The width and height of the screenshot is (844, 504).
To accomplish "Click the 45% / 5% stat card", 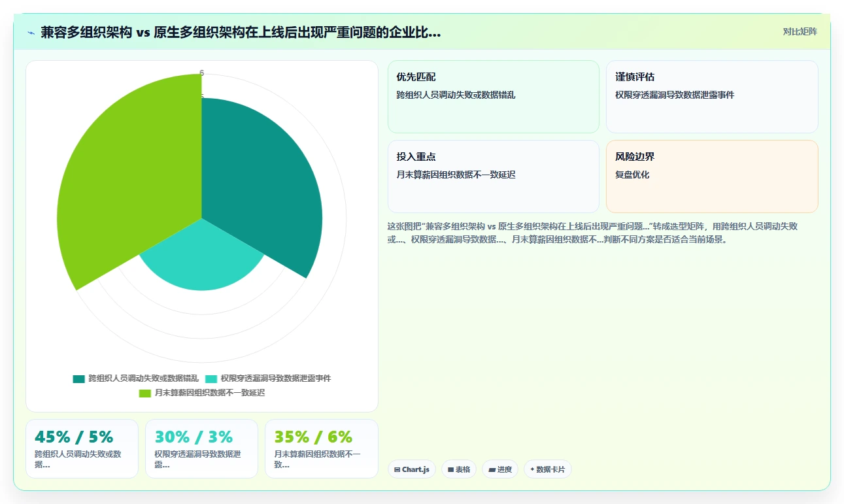I will (x=82, y=448).
